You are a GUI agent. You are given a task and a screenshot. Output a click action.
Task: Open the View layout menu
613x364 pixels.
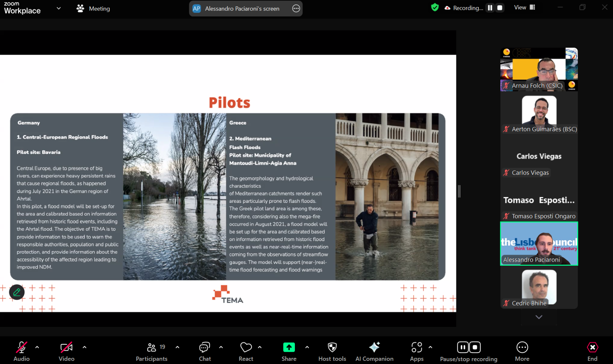pyautogui.click(x=524, y=7)
